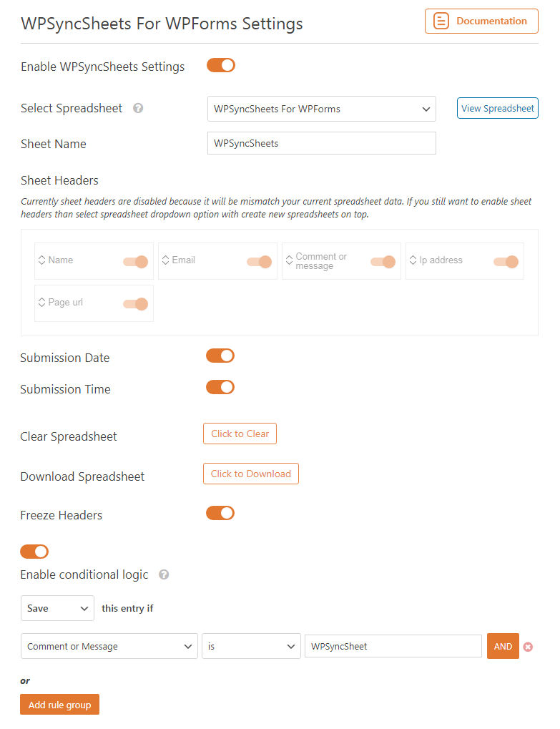Disable the Enable WPSyncSheets Settings toggle

click(x=221, y=66)
